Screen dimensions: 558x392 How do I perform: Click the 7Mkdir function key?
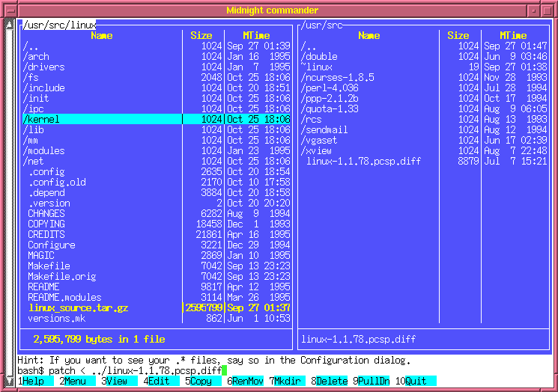pyautogui.click(x=287, y=381)
